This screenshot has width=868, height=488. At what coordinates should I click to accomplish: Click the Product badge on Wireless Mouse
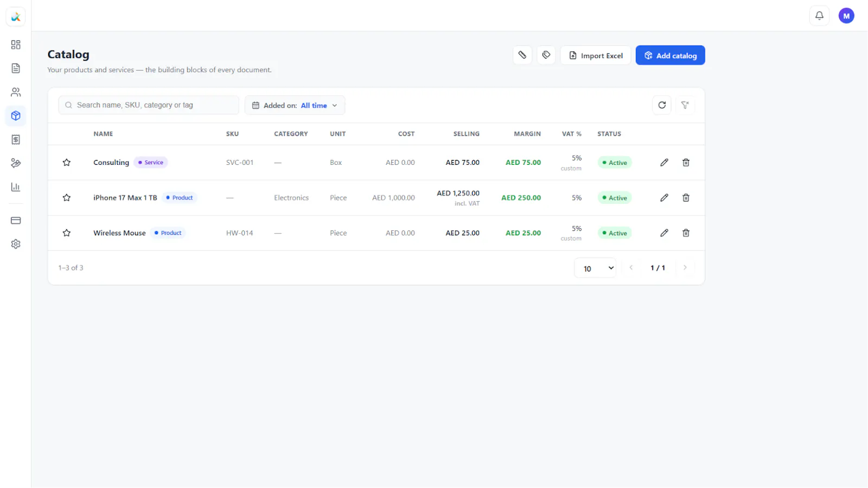[168, 233]
